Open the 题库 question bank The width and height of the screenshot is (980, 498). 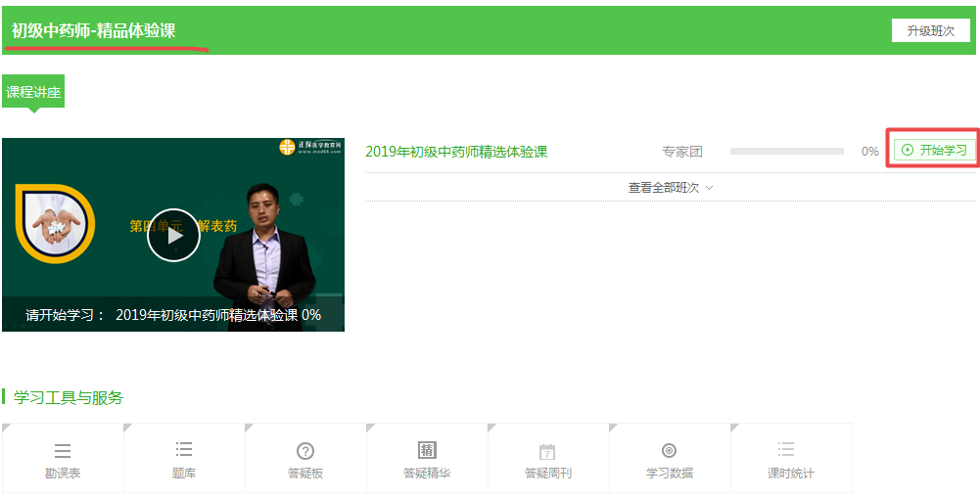click(184, 459)
